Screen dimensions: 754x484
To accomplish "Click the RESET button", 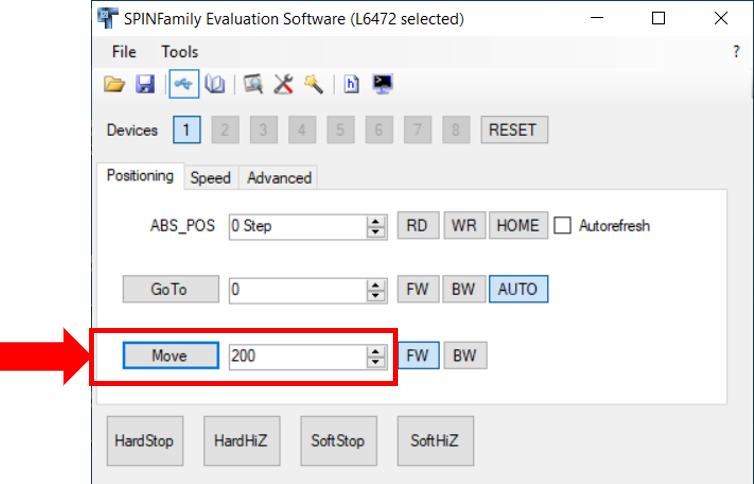I will point(514,130).
